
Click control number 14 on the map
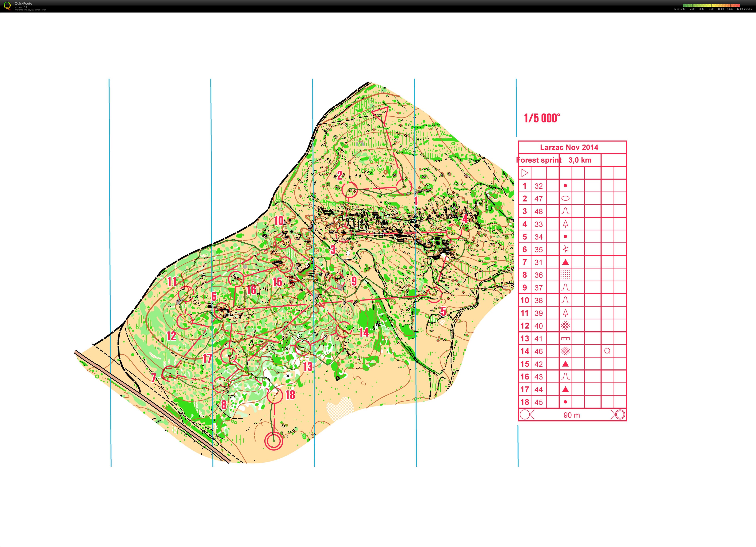point(364,332)
